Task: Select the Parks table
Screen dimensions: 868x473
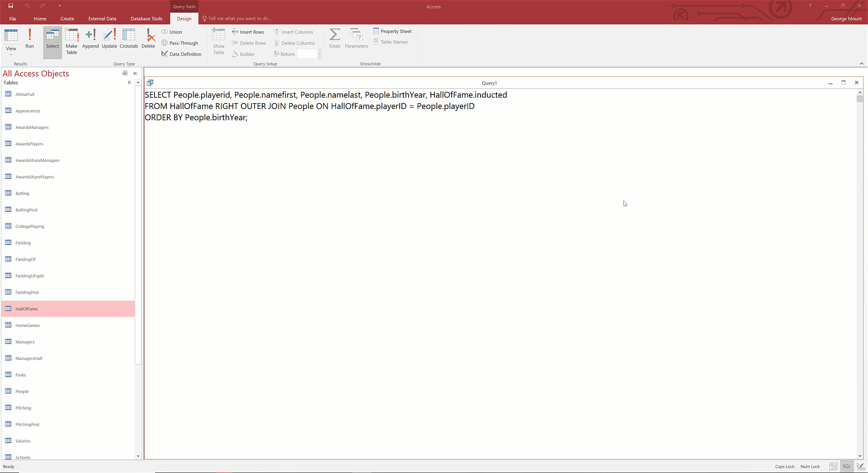Action: click(69, 375)
